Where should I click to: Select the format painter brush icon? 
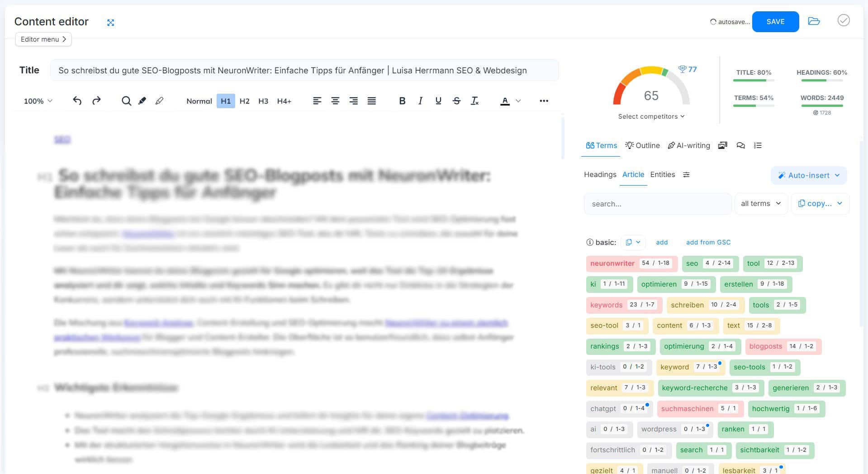coord(159,101)
